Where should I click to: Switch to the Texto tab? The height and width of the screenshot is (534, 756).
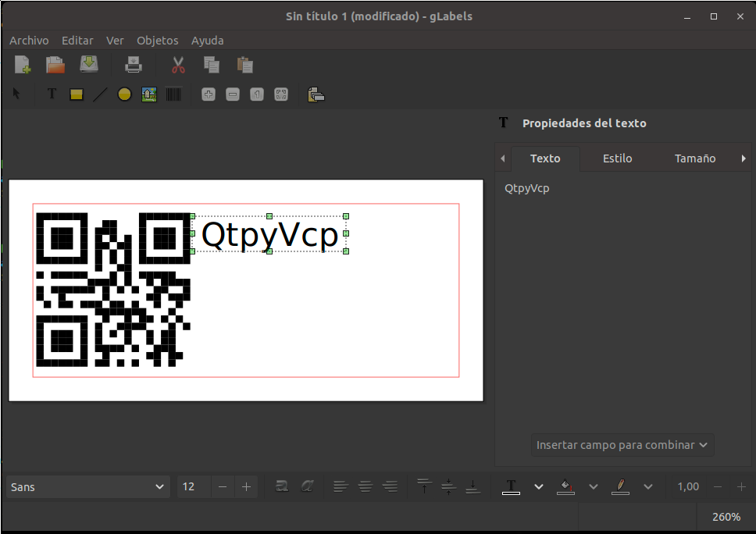[x=545, y=158]
